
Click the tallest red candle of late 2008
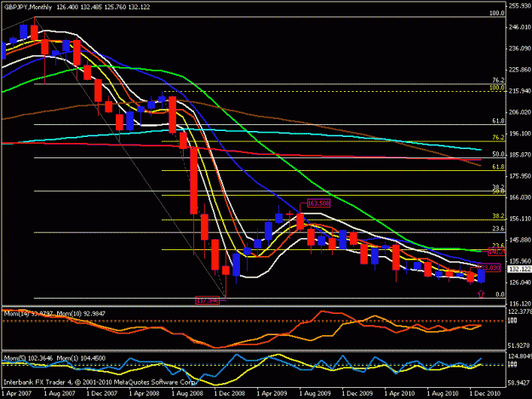click(x=194, y=180)
